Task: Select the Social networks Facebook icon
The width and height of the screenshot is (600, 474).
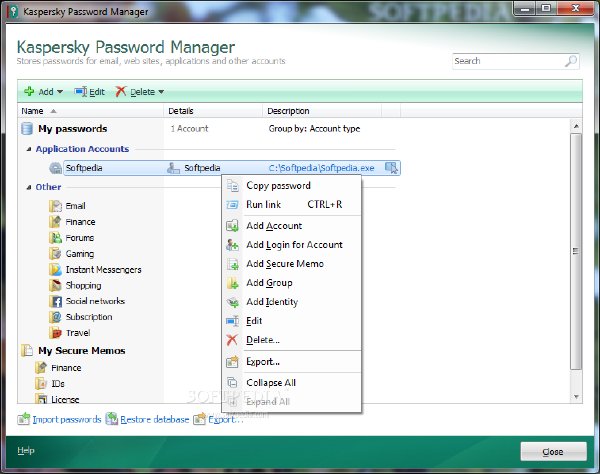Action: [x=55, y=301]
